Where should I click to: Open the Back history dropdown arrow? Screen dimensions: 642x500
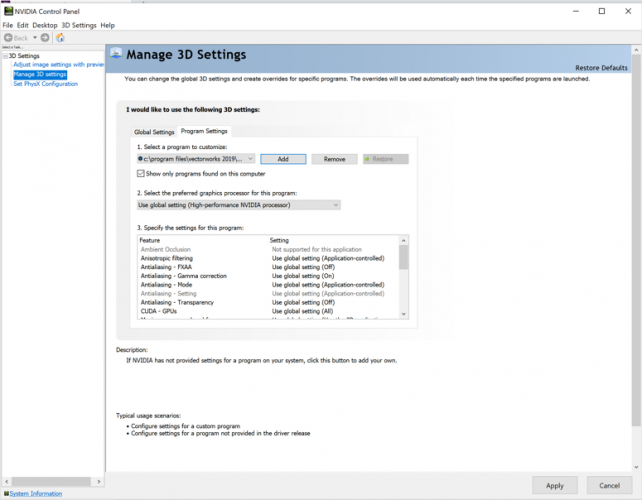[36, 37]
